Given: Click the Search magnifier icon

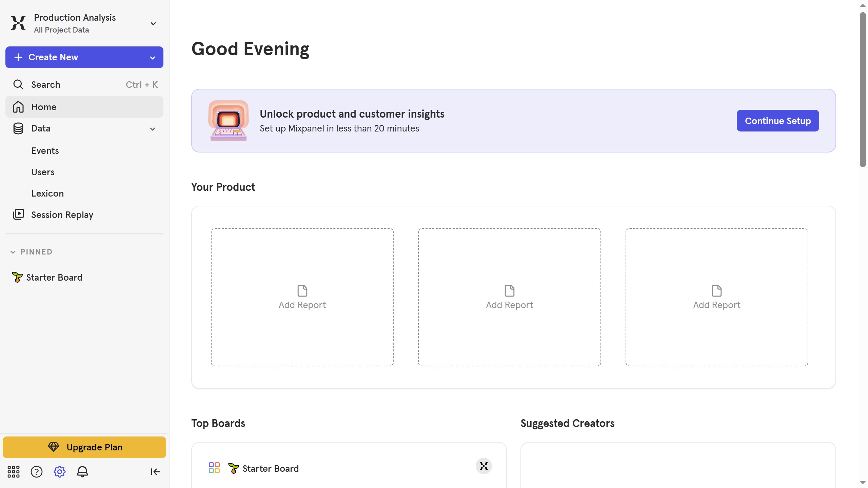Looking at the screenshot, I should click(x=18, y=84).
